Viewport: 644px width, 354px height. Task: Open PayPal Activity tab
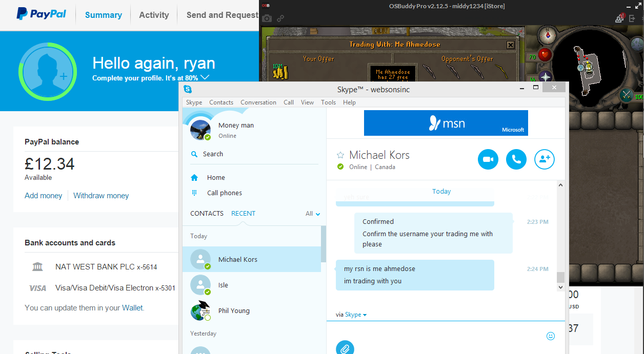(154, 15)
